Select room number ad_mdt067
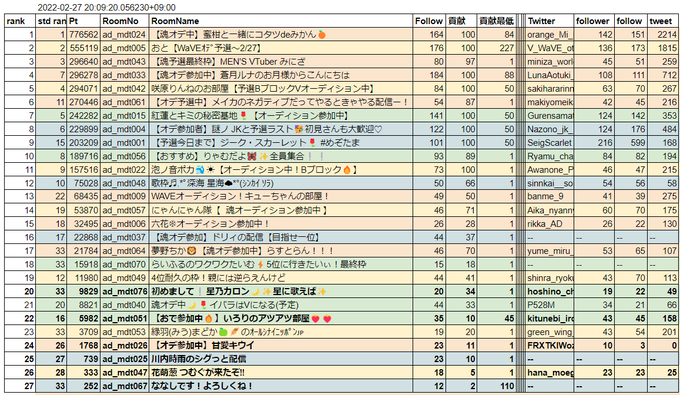The image size is (680, 395). [x=124, y=386]
